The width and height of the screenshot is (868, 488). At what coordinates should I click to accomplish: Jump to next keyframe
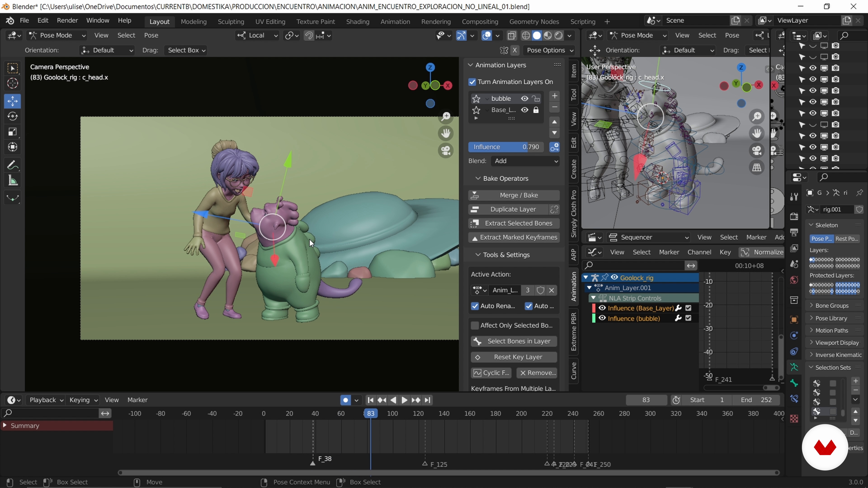(x=416, y=400)
